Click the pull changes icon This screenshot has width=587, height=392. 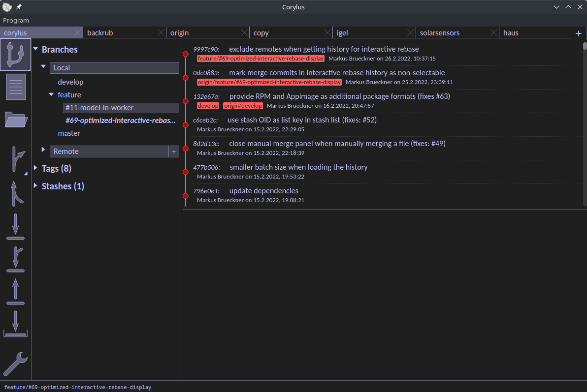click(x=15, y=226)
